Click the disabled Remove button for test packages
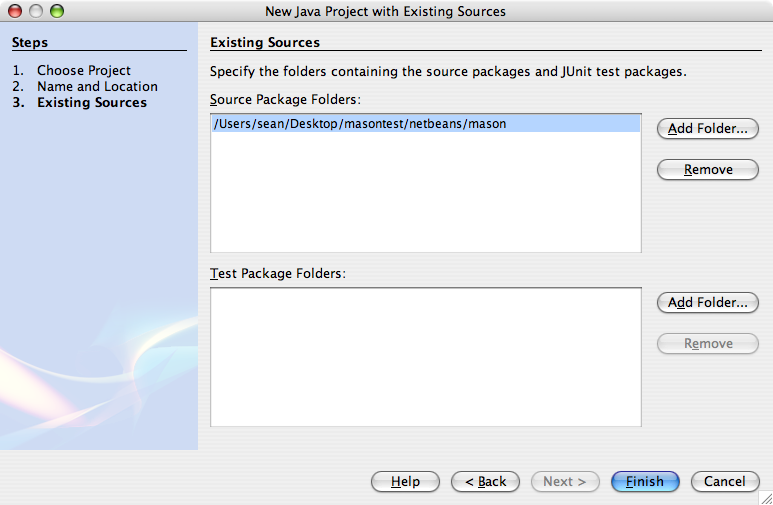This screenshot has height=505, width=773. 707,344
